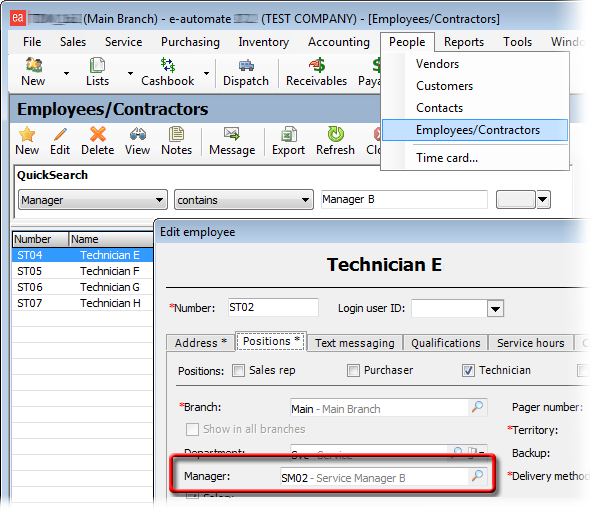
Task: Expand the Login user ID dropdown
Action: 495,309
